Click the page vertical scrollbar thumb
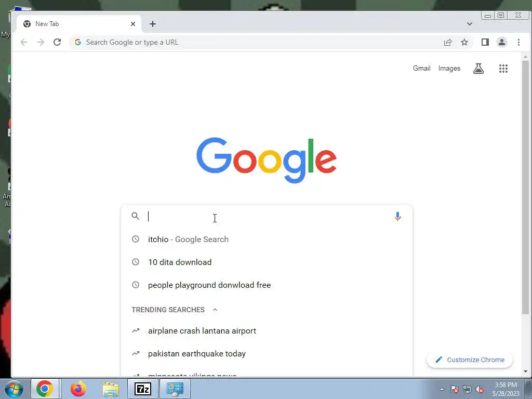This screenshot has width=532, height=399. 525,188
